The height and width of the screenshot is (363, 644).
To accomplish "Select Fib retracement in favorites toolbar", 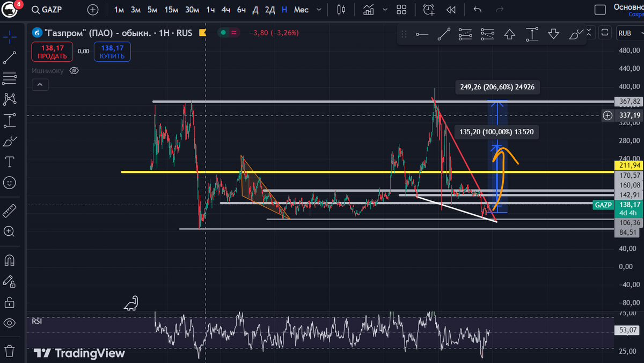I will 465,34.
